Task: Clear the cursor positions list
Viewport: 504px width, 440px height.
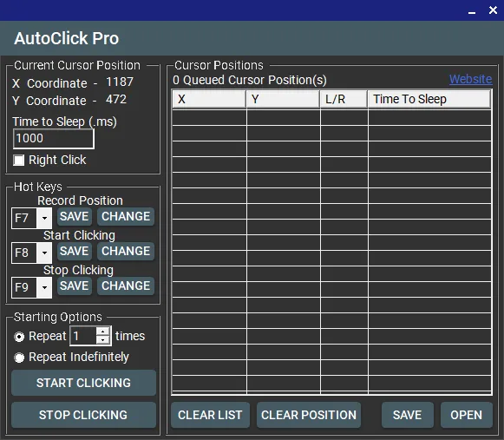Action: tap(210, 415)
